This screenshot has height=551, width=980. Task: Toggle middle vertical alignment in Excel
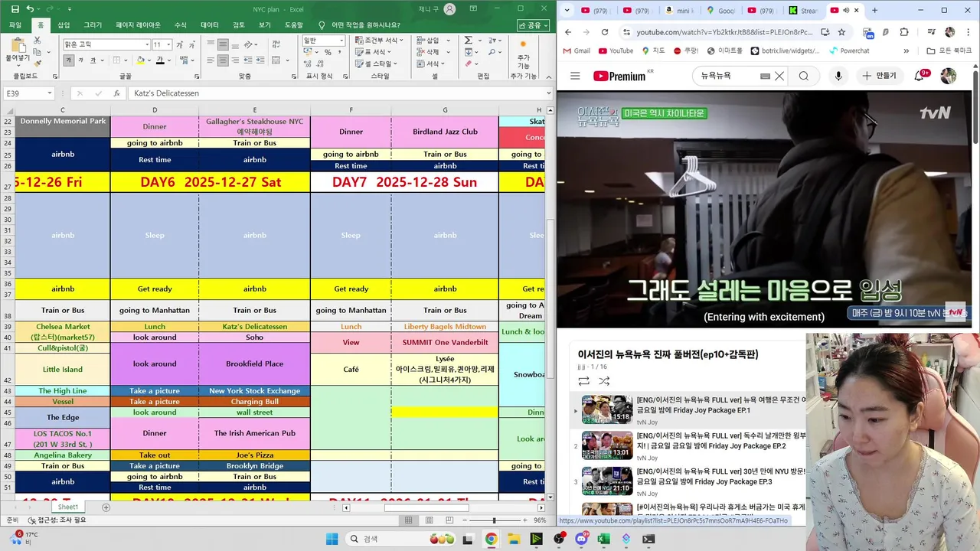pyautogui.click(x=223, y=44)
